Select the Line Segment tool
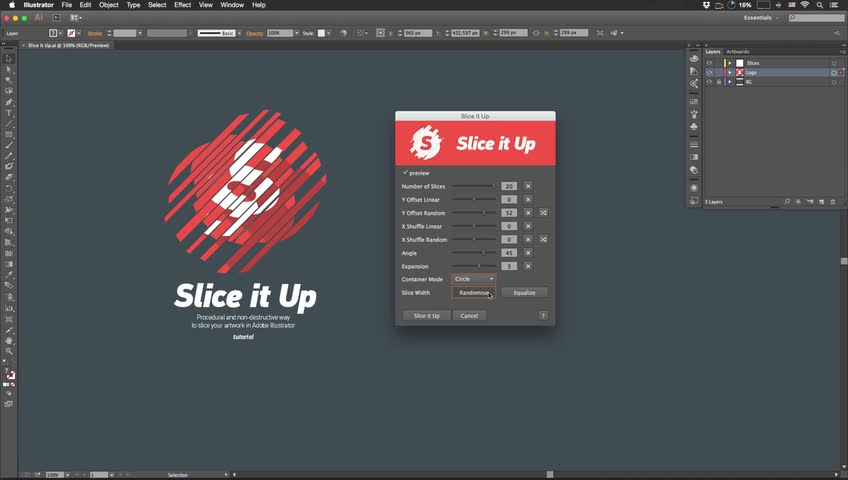The image size is (848, 480). click(x=9, y=124)
